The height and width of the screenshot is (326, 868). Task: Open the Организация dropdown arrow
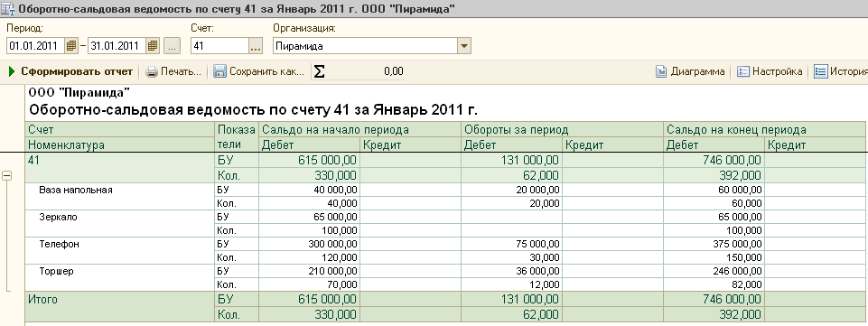pyautogui.click(x=464, y=46)
